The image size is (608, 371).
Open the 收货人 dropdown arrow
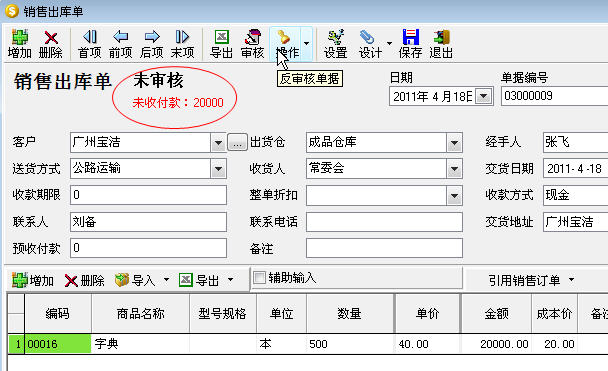(x=454, y=169)
